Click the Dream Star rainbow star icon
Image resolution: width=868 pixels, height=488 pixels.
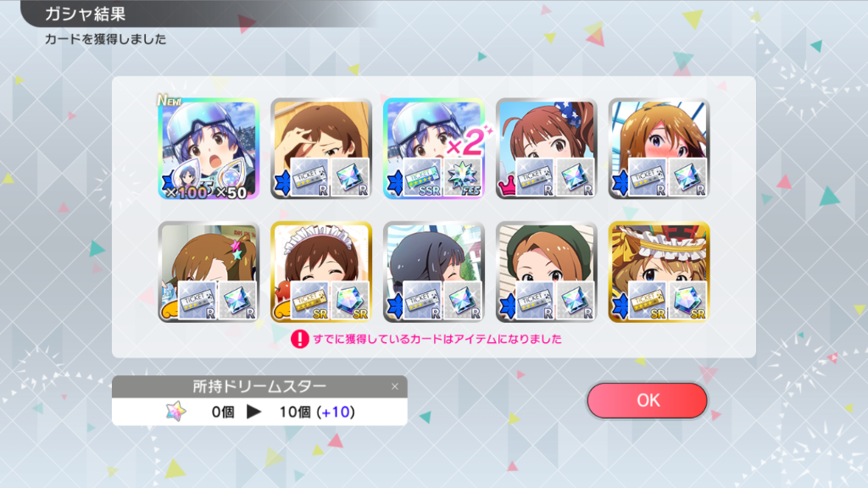(x=176, y=412)
